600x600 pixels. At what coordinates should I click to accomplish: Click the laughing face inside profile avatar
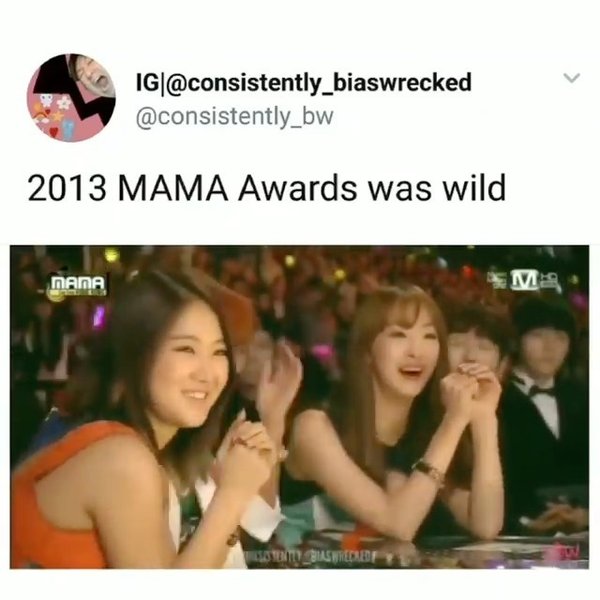[x=92, y=77]
